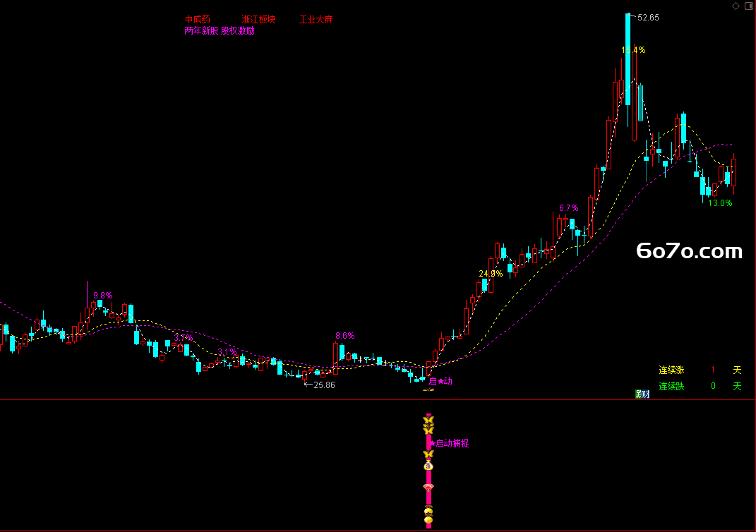Click the 启★动 signal label on the chart
Image resolution: width=756 pixels, height=532 pixels.
pyautogui.click(x=440, y=381)
